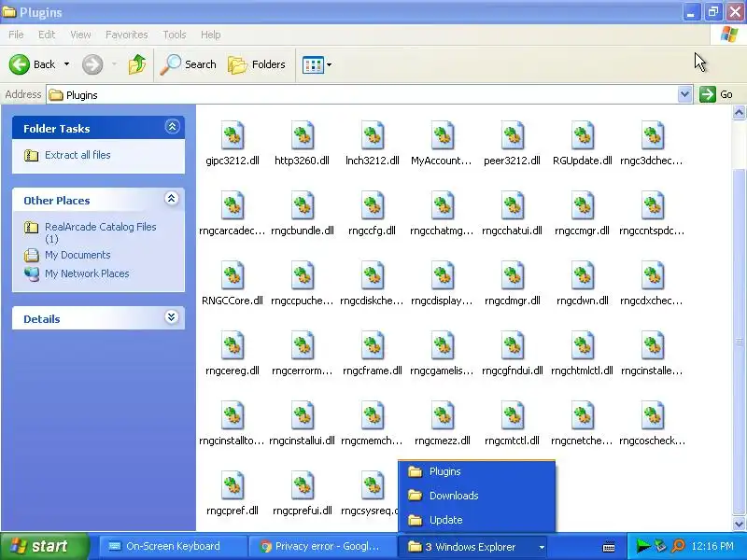Screen dimensions: 747x560
Task: Select the rngcmtctl.dll file icon
Action: (513, 415)
